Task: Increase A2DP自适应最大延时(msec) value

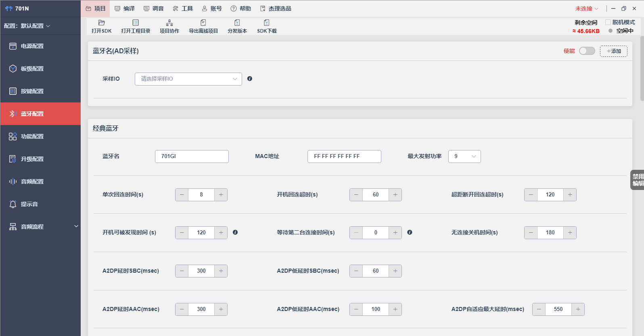Action: click(x=578, y=309)
